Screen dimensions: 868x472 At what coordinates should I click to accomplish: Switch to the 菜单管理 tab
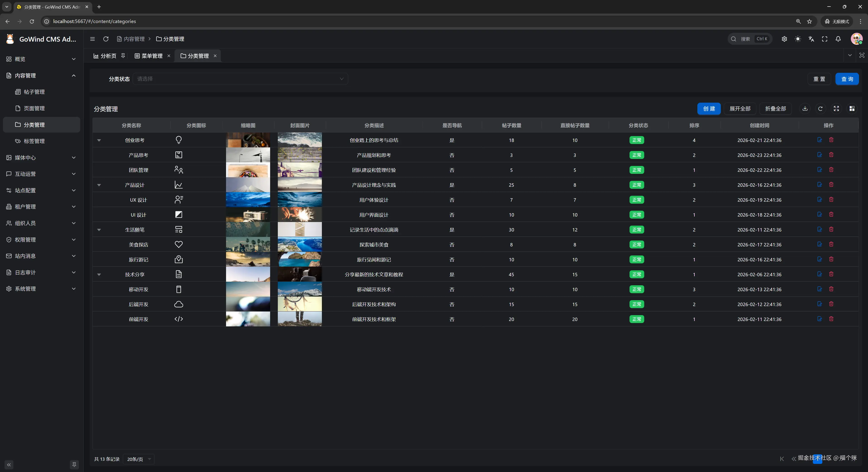tap(152, 56)
